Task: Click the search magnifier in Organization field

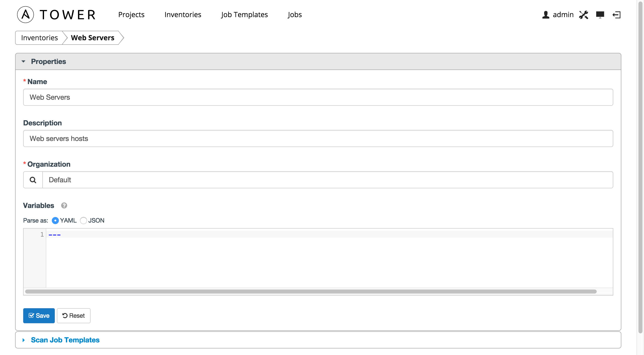Action: [33, 180]
